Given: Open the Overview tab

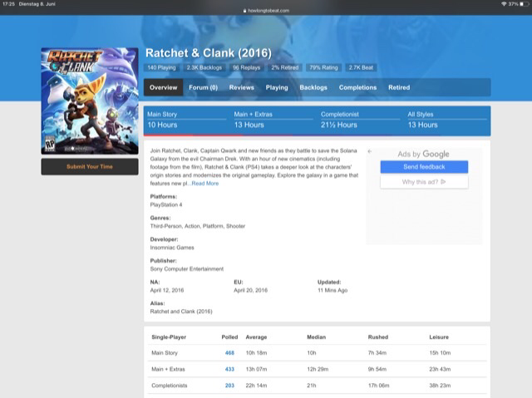Looking at the screenshot, I should point(163,87).
